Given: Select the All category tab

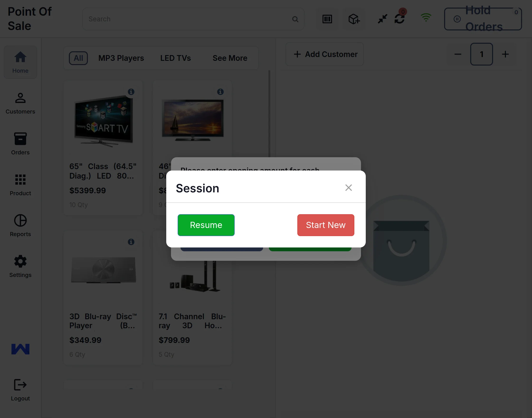Looking at the screenshot, I should click(78, 58).
